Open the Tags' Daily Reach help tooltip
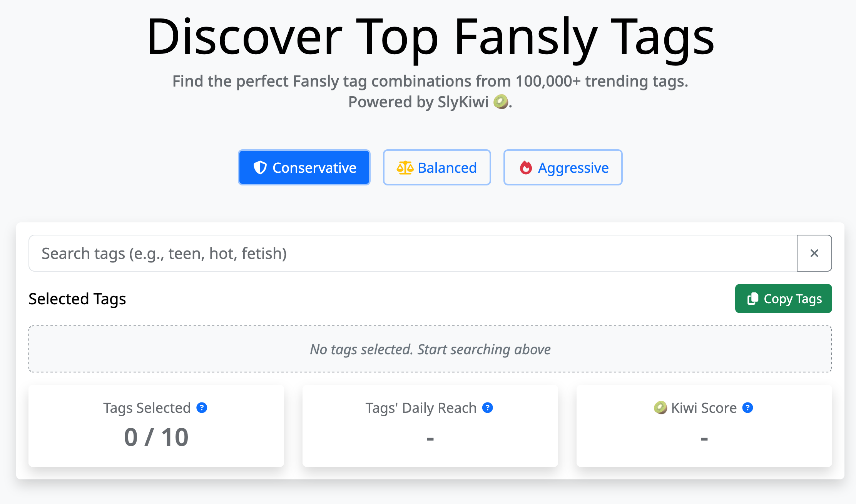Image resolution: width=856 pixels, height=504 pixels. [x=488, y=408]
